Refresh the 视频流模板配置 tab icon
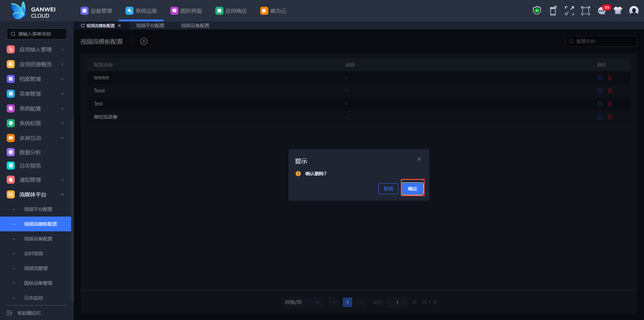 [x=83, y=26]
